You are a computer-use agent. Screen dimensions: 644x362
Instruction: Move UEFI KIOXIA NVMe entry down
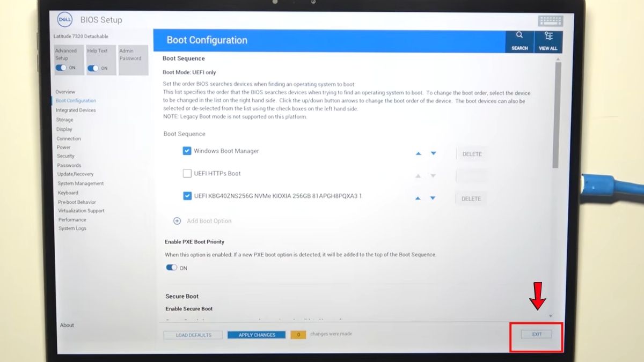[x=433, y=198]
